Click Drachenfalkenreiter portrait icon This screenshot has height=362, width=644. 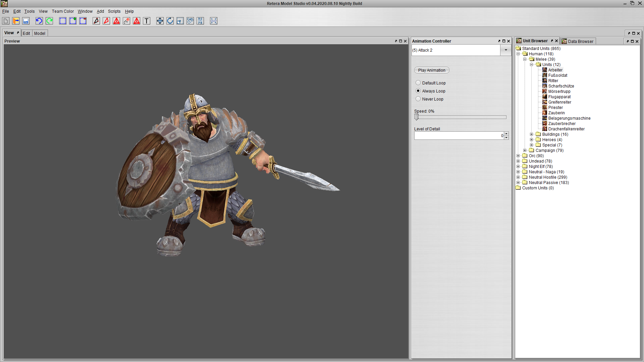(x=545, y=129)
